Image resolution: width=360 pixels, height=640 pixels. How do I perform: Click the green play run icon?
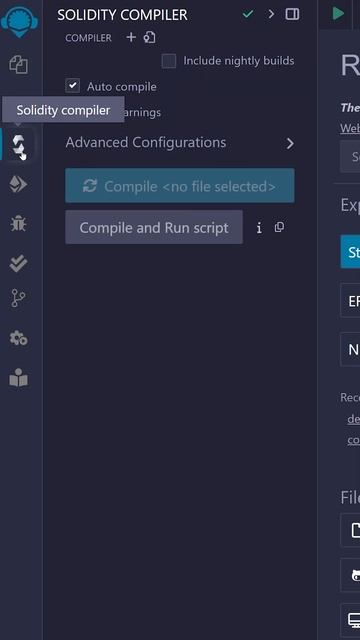[x=338, y=14]
